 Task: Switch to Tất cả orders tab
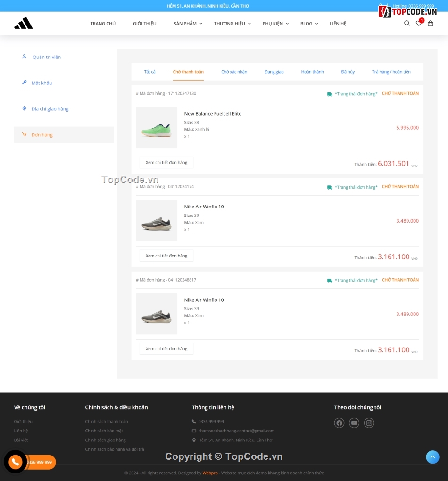coord(150,72)
